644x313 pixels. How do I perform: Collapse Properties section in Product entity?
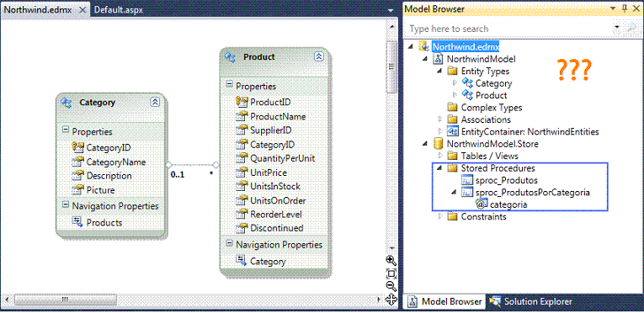point(229,85)
